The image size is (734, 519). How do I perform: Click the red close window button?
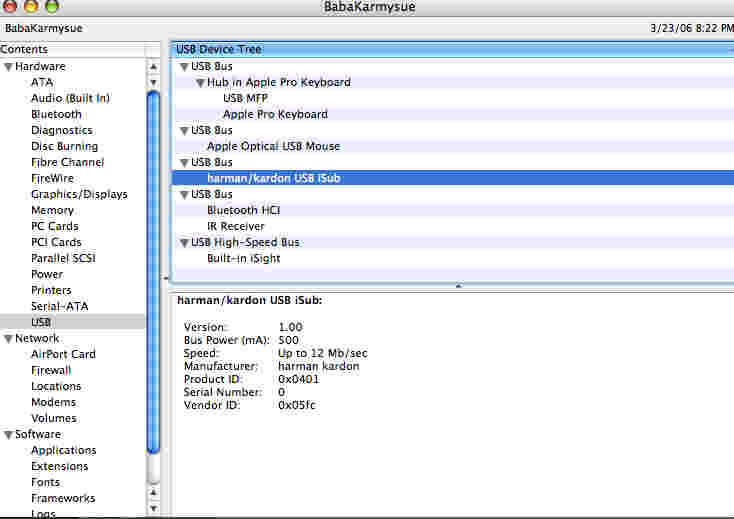pos(10,5)
